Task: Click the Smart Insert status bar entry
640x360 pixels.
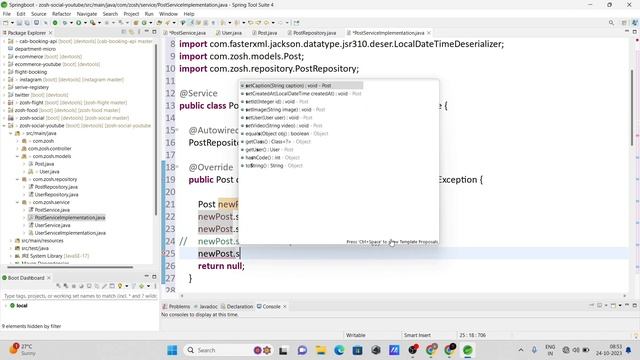Action: 417,335
